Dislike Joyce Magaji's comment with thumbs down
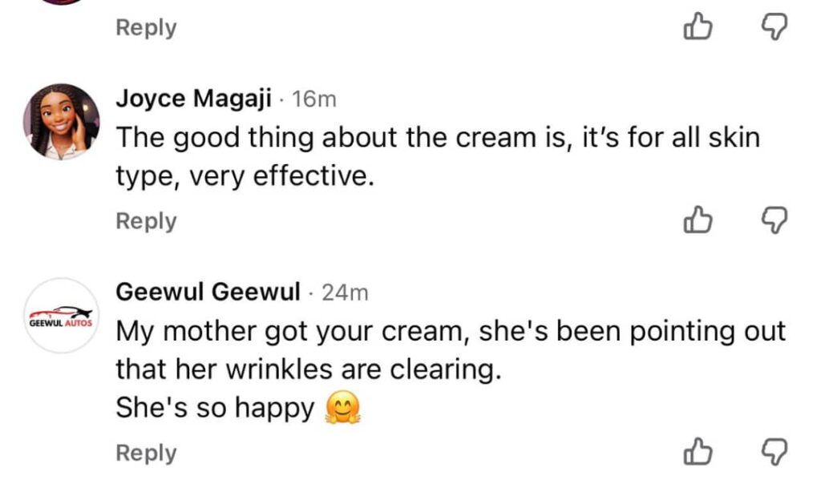This screenshot has height=504, width=821. click(774, 220)
